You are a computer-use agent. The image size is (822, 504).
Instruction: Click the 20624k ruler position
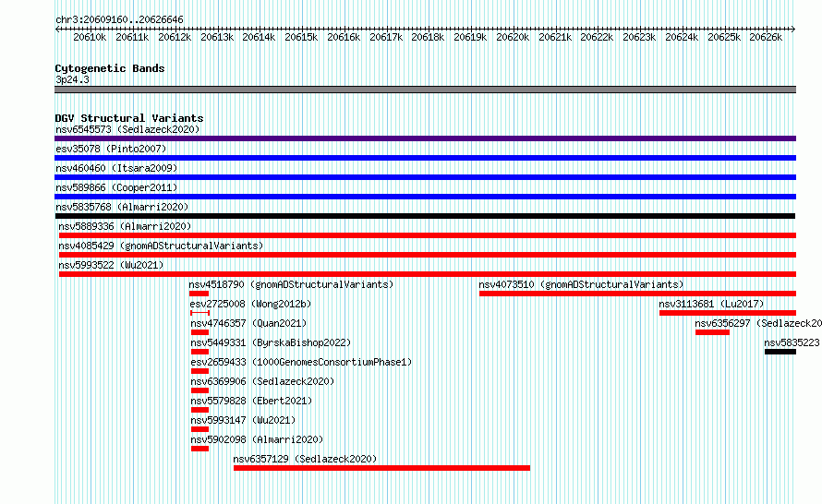pyautogui.click(x=682, y=37)
